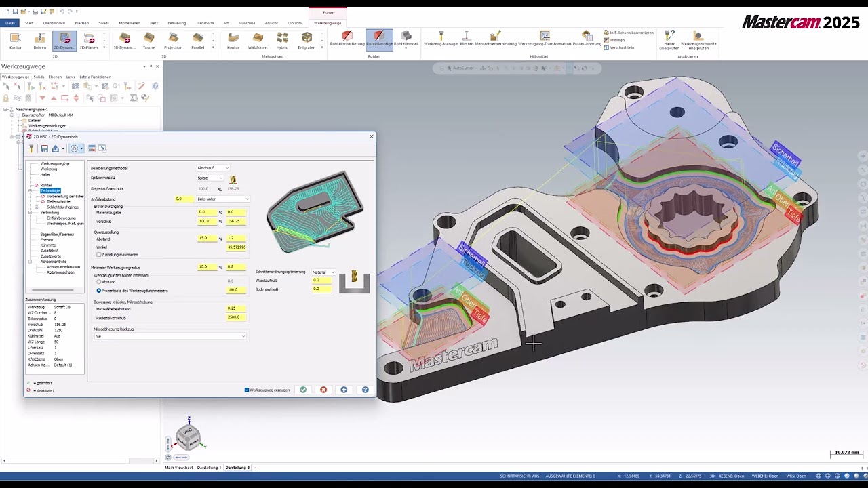Edit Rückstellvorschub 2500.0 field
The image size is (868, 488).
point(237,317)
